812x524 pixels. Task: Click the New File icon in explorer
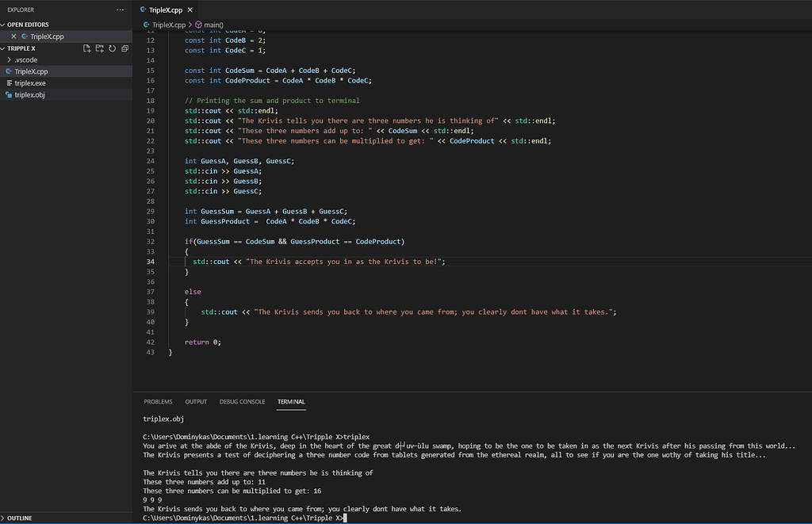(x=87, y=48)
